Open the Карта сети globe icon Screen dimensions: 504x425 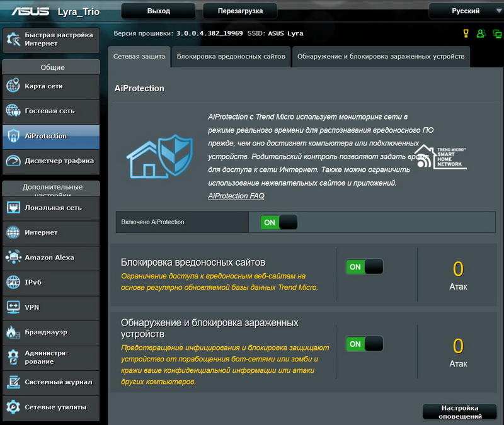click(13, 86)
